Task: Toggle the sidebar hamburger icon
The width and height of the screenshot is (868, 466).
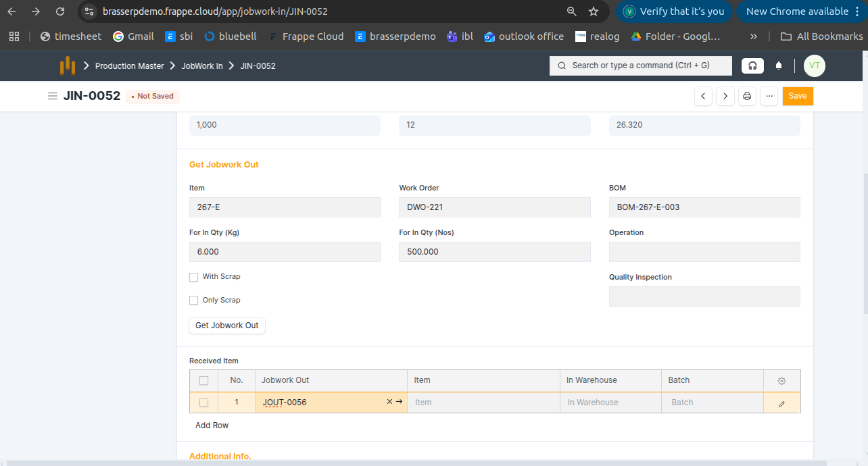Action: click(x=52, y=96)
